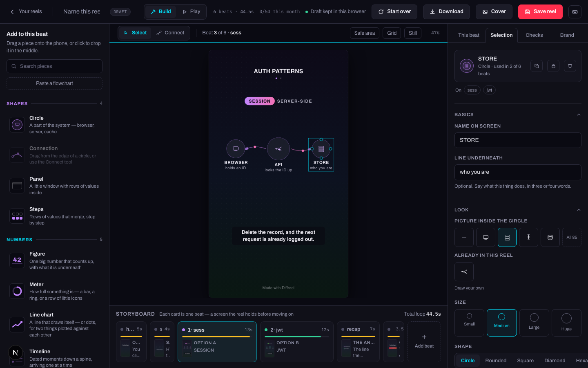Set circle size to Huge
The height and width of the screenshot is (368, 588).
(x=566, y=323)
